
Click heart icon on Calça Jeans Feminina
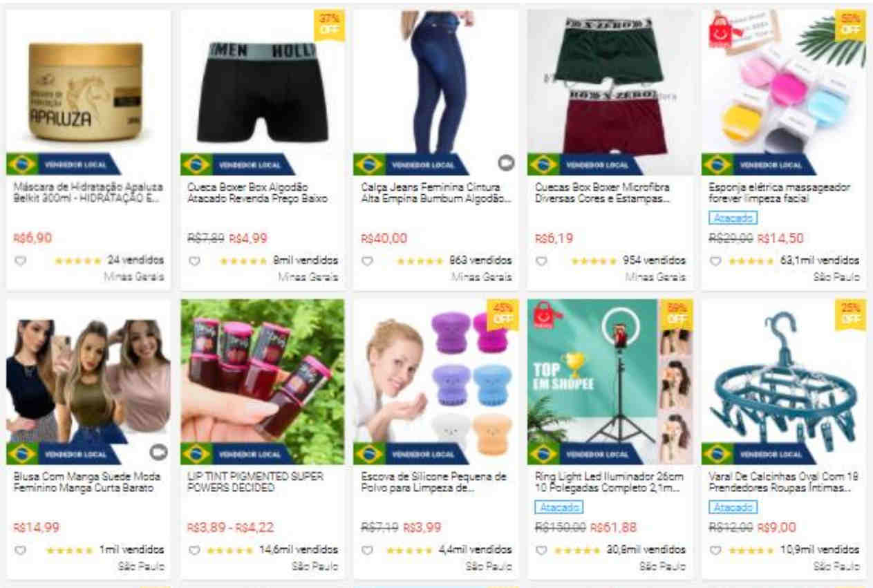click(368, 261)
